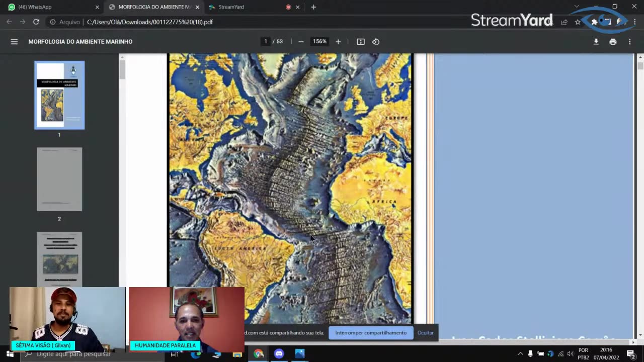Click the network Wi-Fi tray icon
This screenshot has height=362, width=644.
560,354
